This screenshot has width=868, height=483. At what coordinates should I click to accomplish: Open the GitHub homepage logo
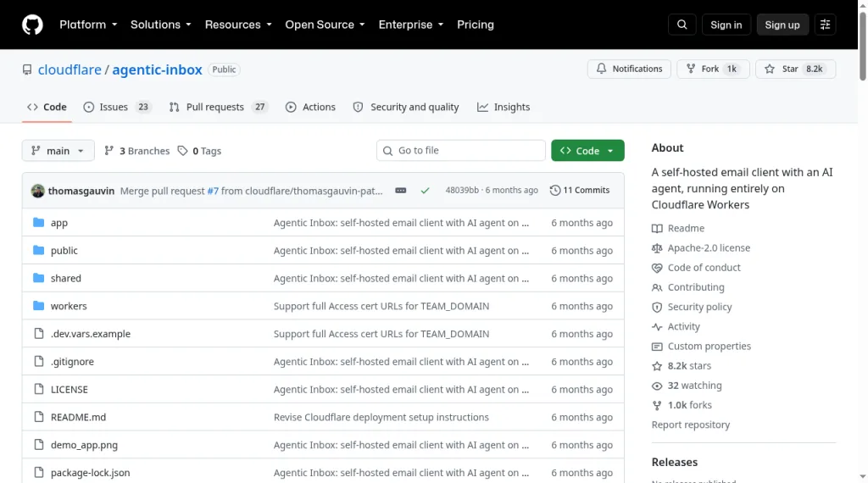tap(32, 25)
